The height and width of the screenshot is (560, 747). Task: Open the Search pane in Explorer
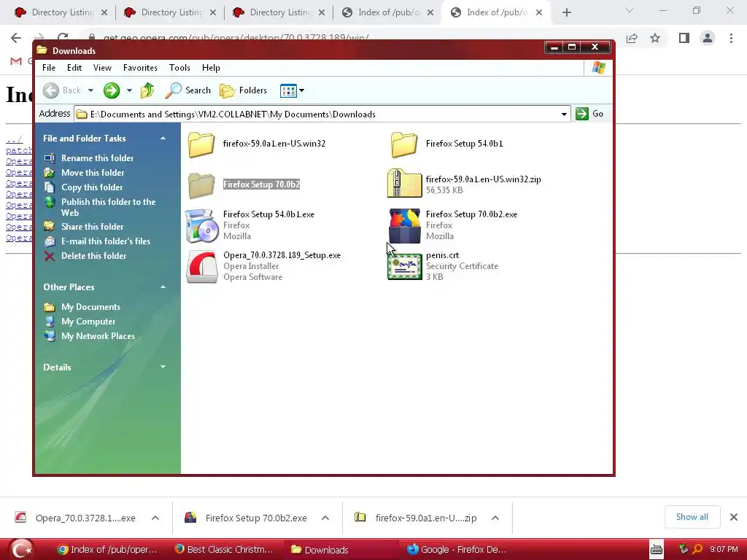pyautogui.click(x=187, y=90)
